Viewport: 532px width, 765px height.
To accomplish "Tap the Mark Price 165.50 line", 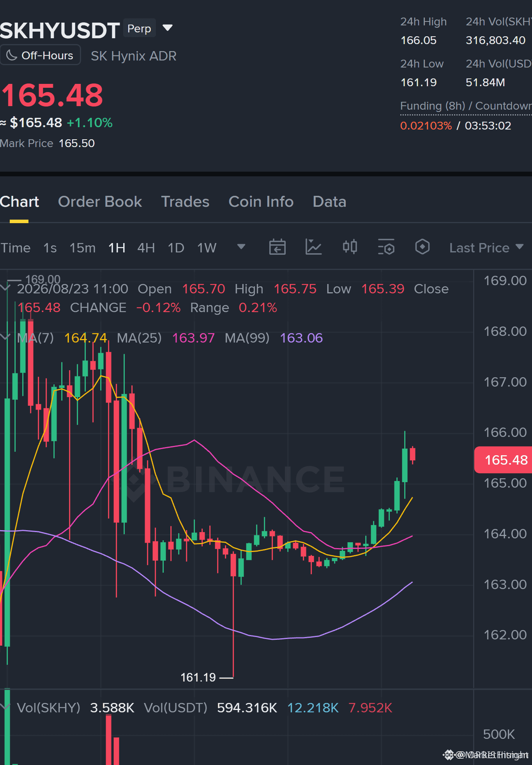I will tap(47, 143).
